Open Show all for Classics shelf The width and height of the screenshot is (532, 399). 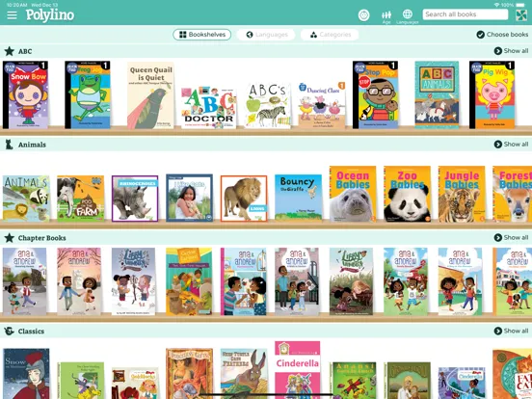pyautogui.click(x=511, y=331)
